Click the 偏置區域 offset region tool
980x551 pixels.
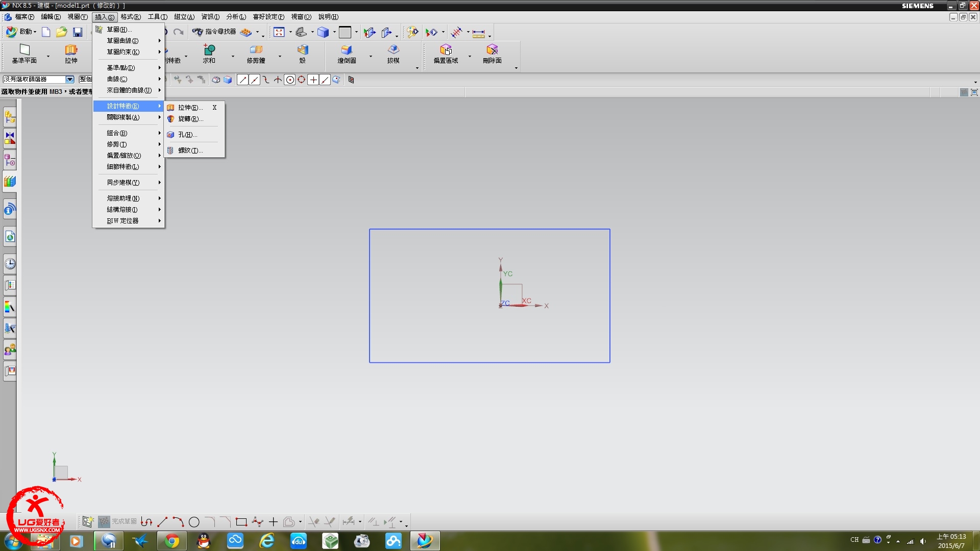pyautogui.click(x=446, y=54)
